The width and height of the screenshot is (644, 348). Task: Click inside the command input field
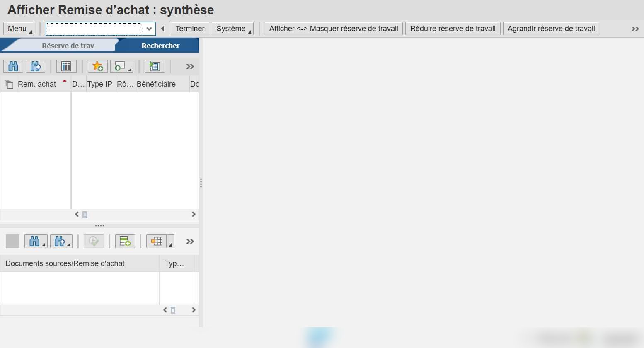pyautogui.click(x=94, y=29)
